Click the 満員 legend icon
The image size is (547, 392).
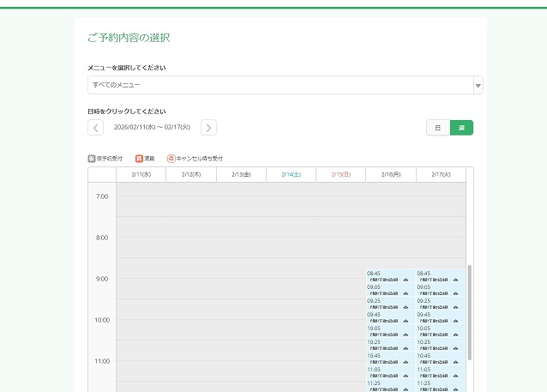click(139, 159)
